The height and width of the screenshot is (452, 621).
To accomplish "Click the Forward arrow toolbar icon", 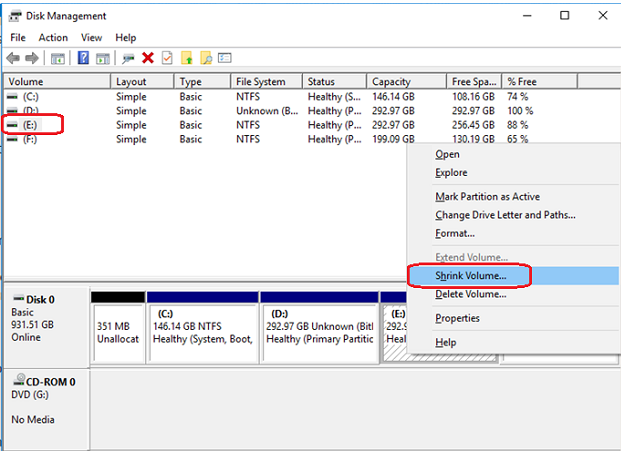I will [32, 58].
